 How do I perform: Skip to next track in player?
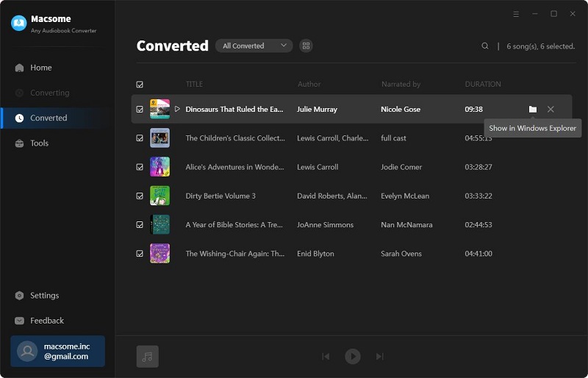pos(379,356)
